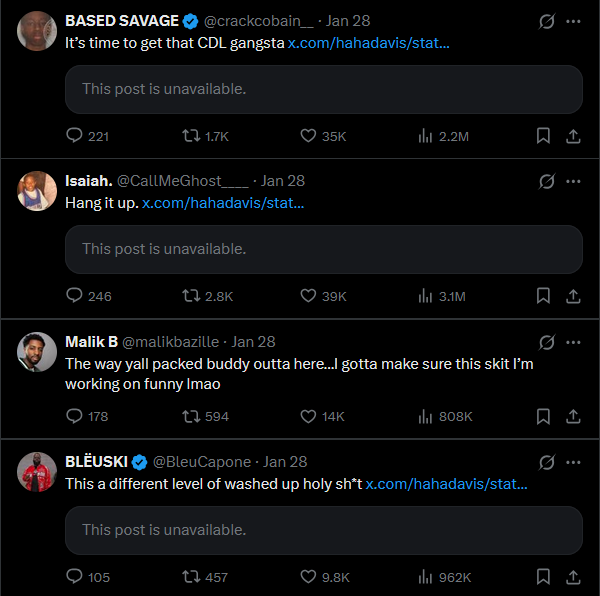Reply to BASED SAVAGE's CDL post
This screenshot has width=600, height=596.
(74, 136)
